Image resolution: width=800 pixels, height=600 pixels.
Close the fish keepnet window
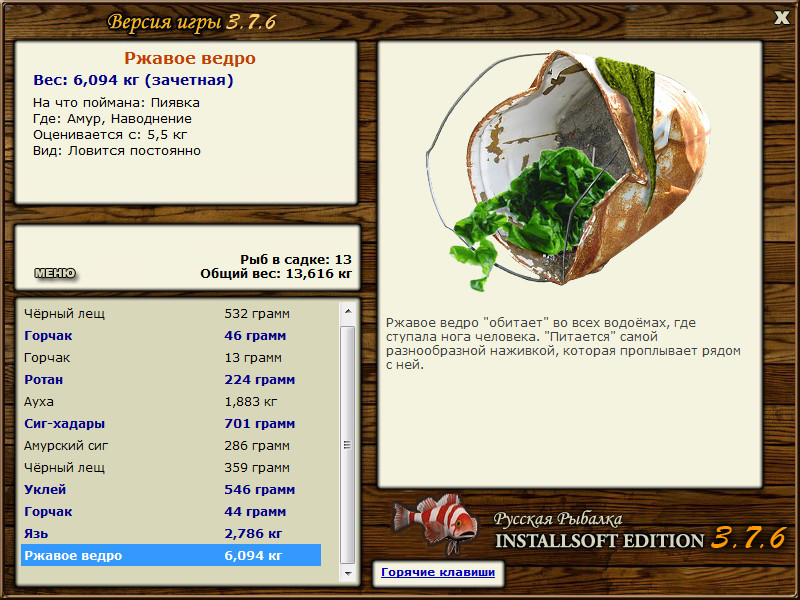click(781, 18)
